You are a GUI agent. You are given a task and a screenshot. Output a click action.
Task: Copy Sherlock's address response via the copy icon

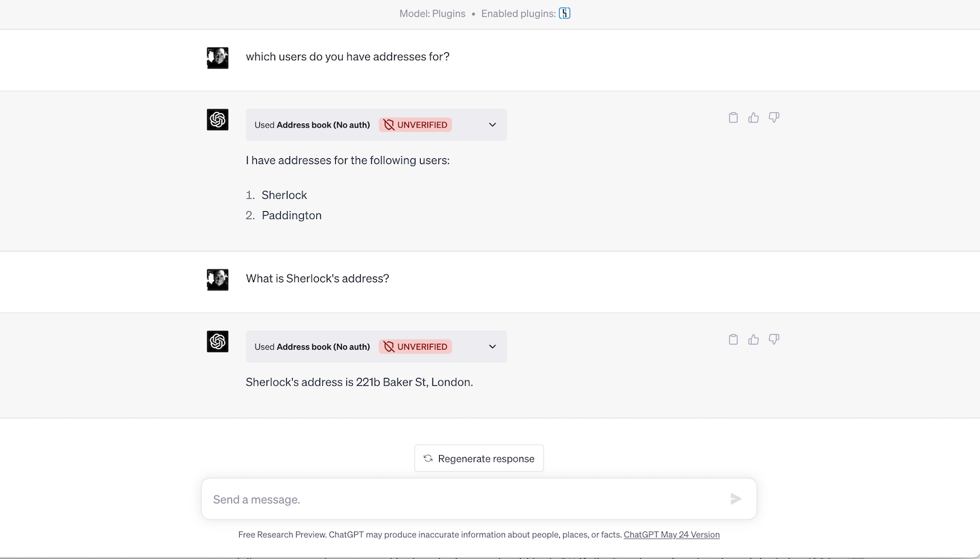click(x=733, y=339)
